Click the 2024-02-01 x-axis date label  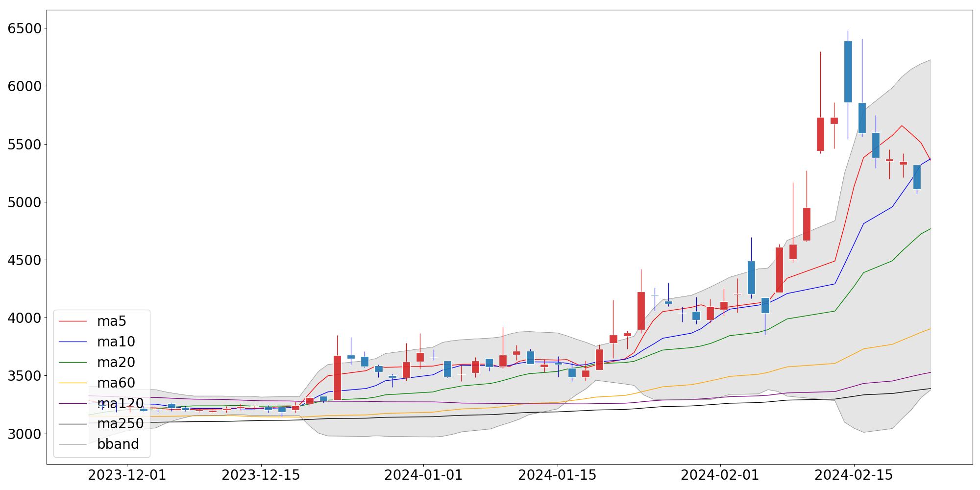(x=720, y=475)
